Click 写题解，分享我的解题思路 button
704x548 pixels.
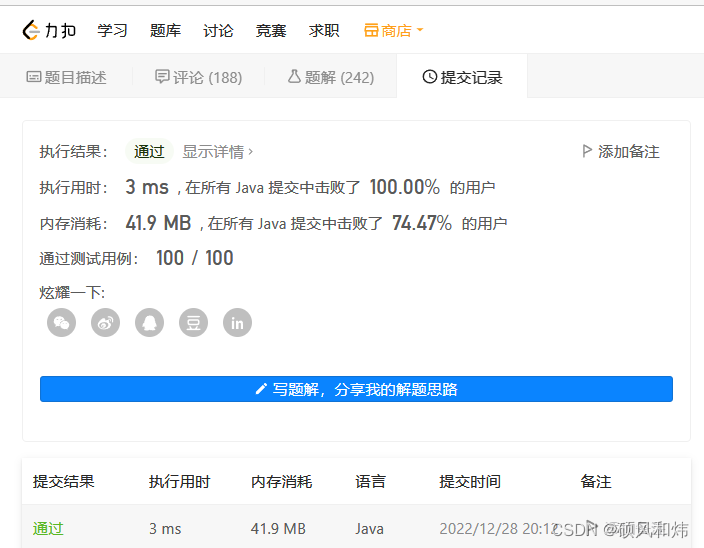pos(356,389)
